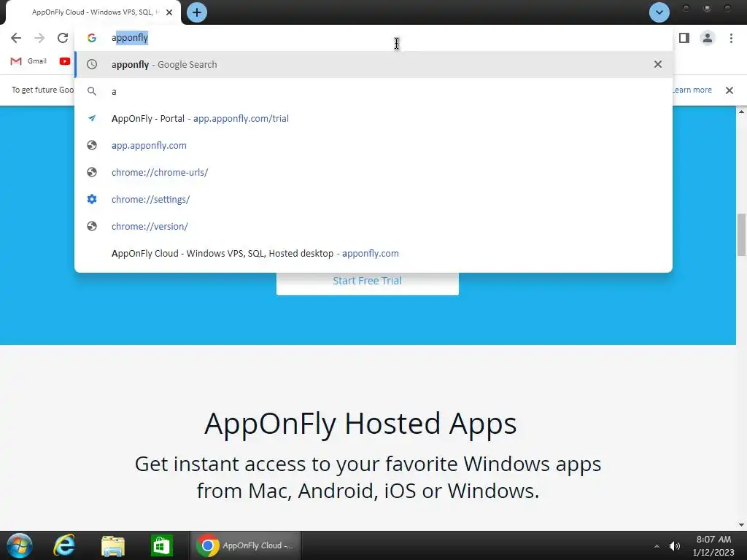Image resolution: width=747 pixels, height=560 pixels.
Task: Click the page scrollbar up arrow
Action: coord(741,112)
